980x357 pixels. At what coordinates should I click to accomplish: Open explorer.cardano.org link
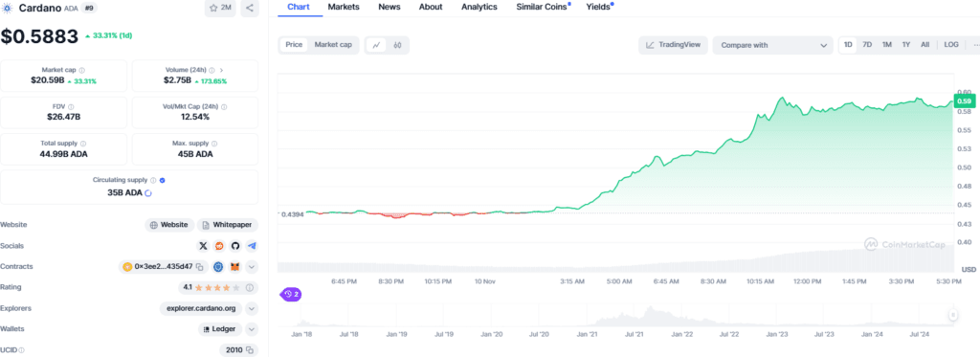point(201,308)
